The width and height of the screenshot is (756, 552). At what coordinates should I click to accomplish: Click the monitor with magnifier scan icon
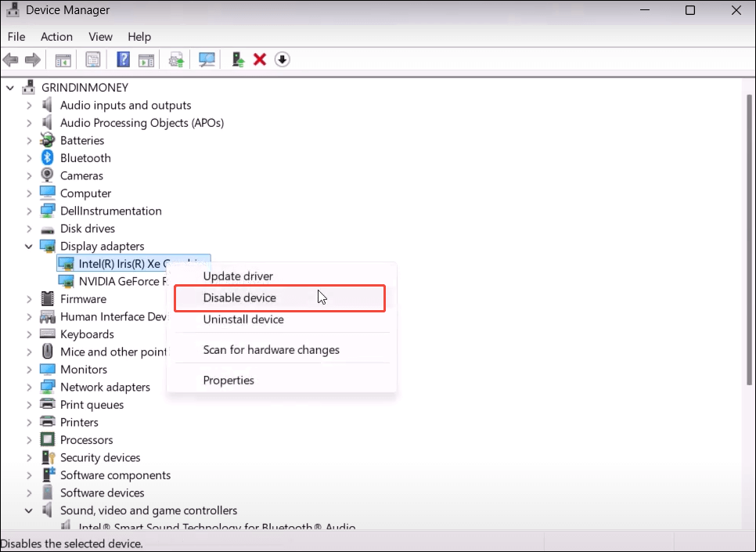click(x=207, y=60)
